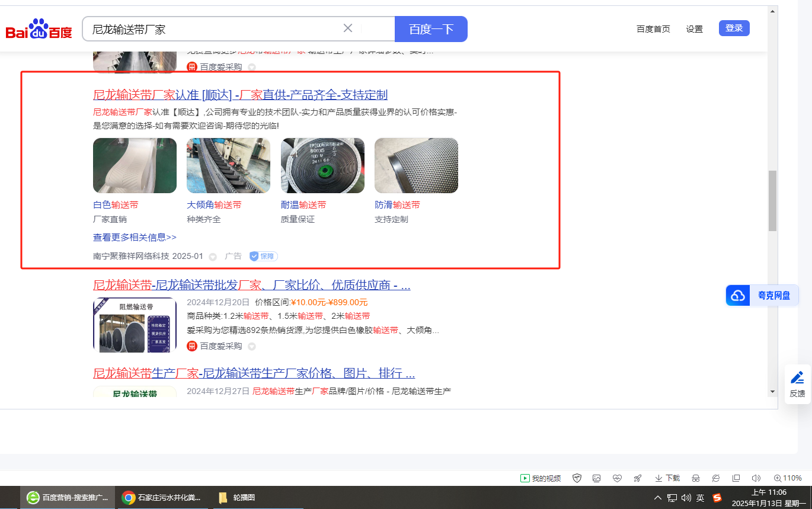Click the incognito glasses icon in status bar

696,478
